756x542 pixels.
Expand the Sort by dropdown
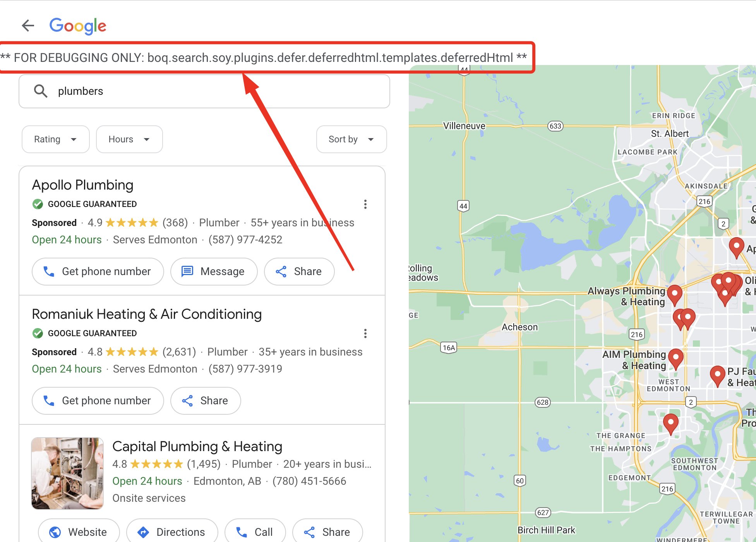351,139
